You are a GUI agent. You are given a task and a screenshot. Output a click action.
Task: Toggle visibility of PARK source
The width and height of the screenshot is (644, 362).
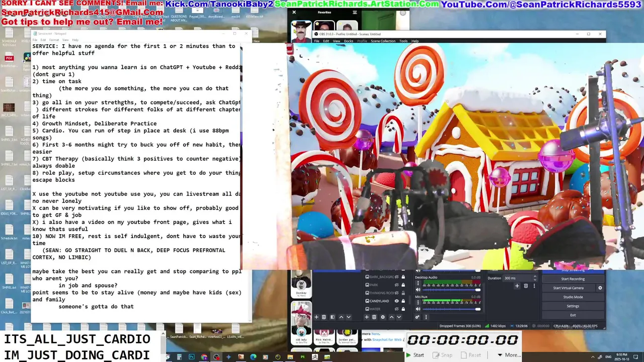click(396, 285)
